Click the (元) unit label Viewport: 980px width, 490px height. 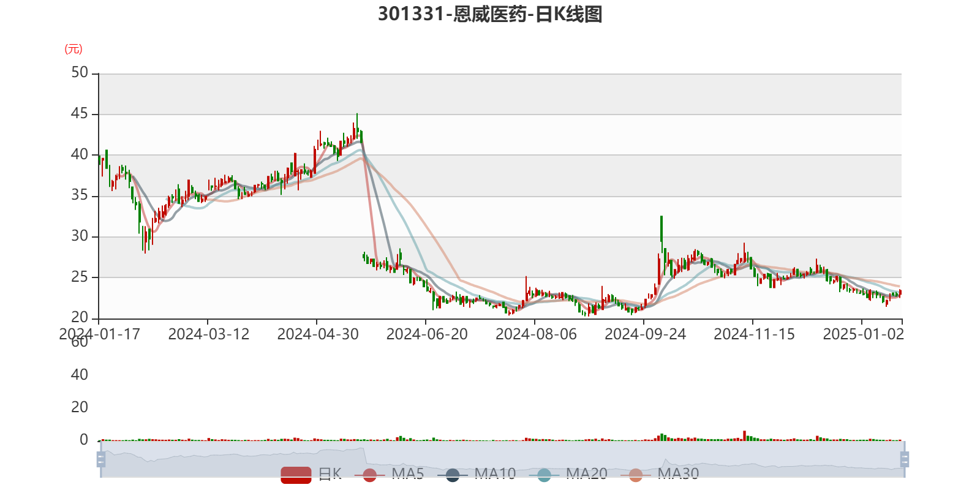pyautogui.click(x=73, y=49)
